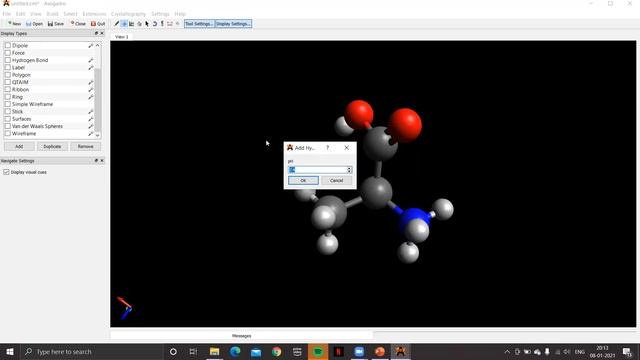Viewport: 640px width, 360px height.
Task: Float the Navigate Settings panel
Action: pyautogui.click(x=96, y=161)
